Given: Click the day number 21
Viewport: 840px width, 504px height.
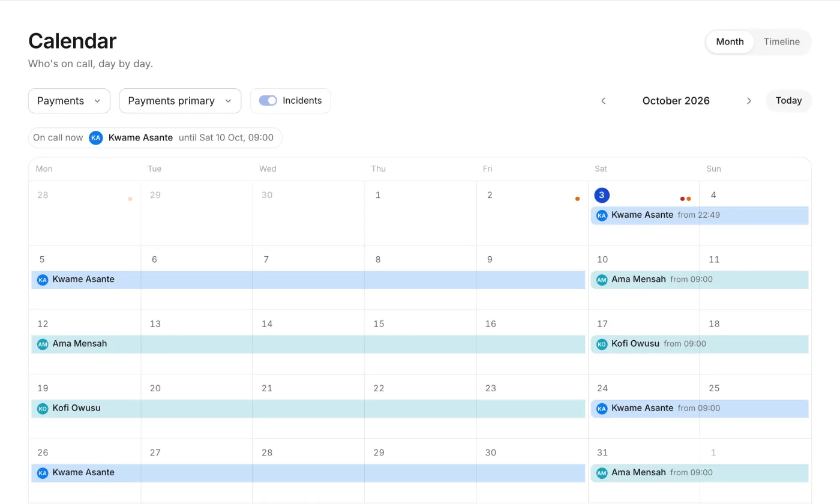Looking at the screenshot, I should pos(267,388).
